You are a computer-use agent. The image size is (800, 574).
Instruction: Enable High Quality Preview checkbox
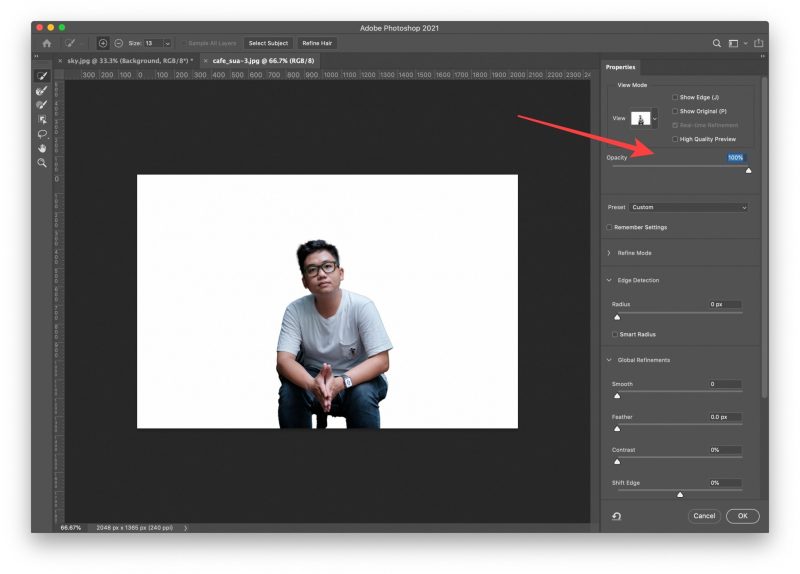tap(675, 139)
